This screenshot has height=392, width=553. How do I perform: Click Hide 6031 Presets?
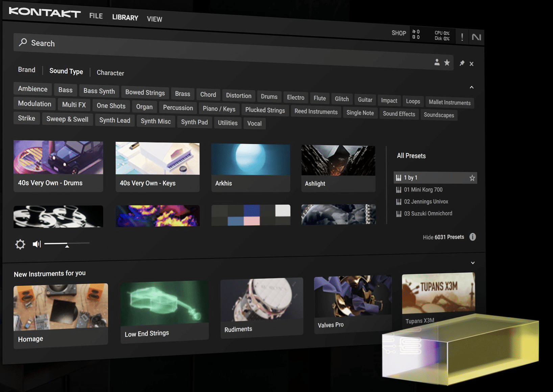click(443, 237)
